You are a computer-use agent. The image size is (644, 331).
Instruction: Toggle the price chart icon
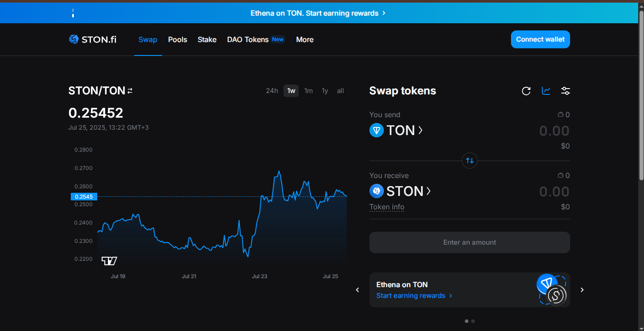(x=546, y=91)
